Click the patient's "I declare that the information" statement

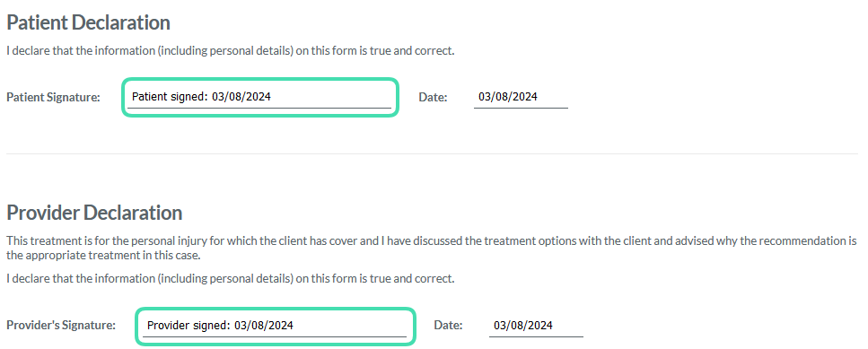click(x=231, y=51)
